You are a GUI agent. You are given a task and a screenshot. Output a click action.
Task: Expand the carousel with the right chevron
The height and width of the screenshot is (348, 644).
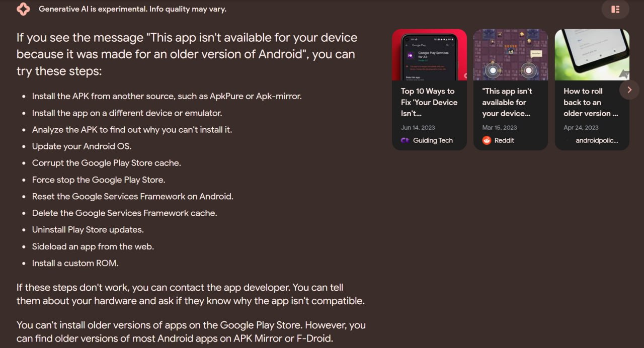click(x=629, y=90)
